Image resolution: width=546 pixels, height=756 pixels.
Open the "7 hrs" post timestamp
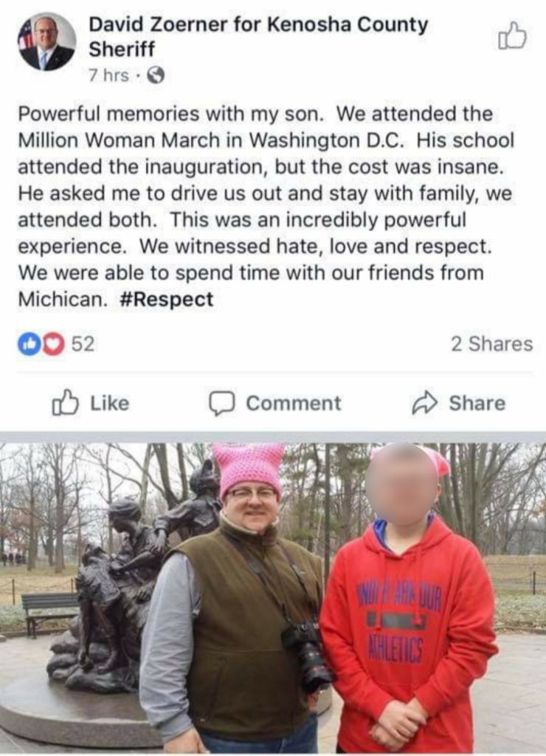pyautogui.click(x=109, y=76)
